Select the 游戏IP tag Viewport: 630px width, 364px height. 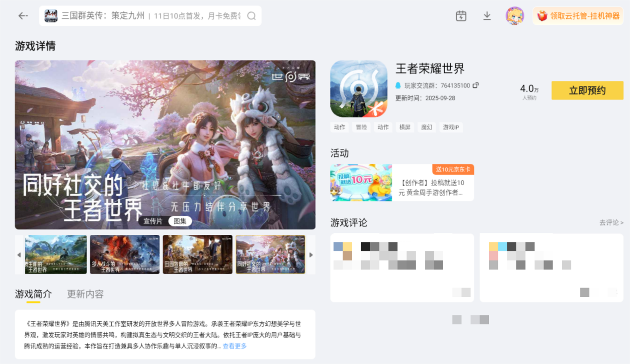[x=451, y=127]
